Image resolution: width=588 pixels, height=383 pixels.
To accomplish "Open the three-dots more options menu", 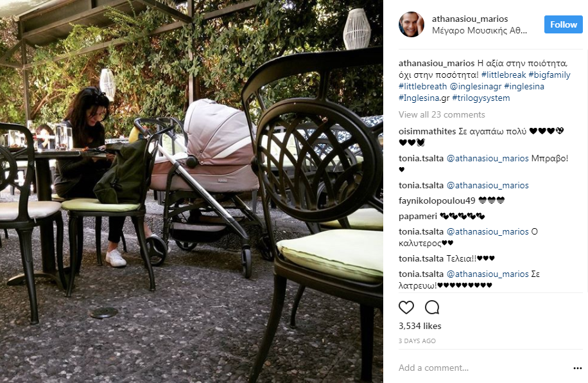I will pos(578,368).
